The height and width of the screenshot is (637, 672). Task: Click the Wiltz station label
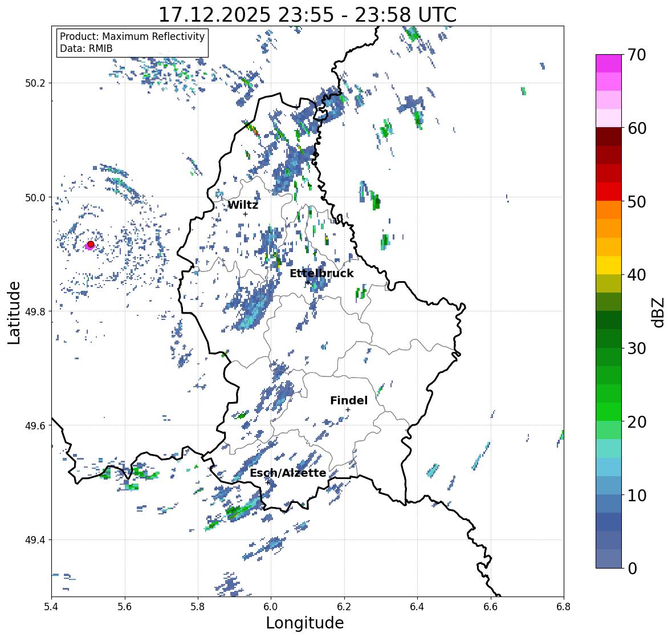coord(243,205)
